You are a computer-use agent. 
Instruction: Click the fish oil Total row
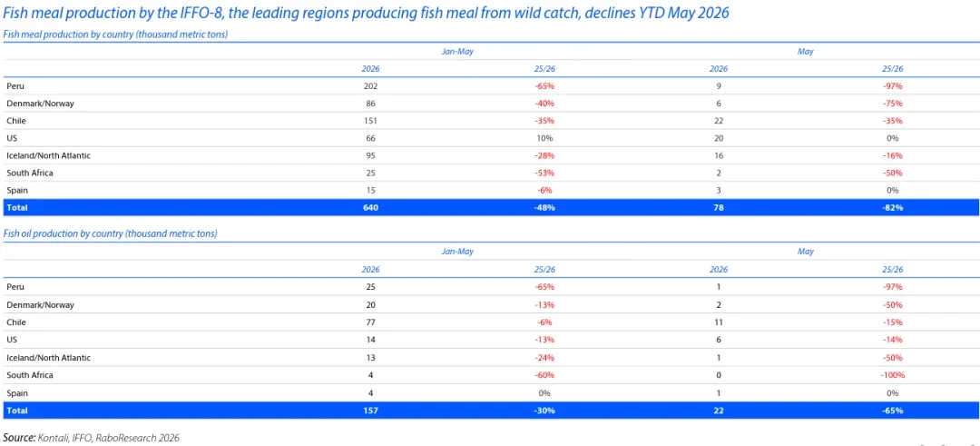coord(491,411)
